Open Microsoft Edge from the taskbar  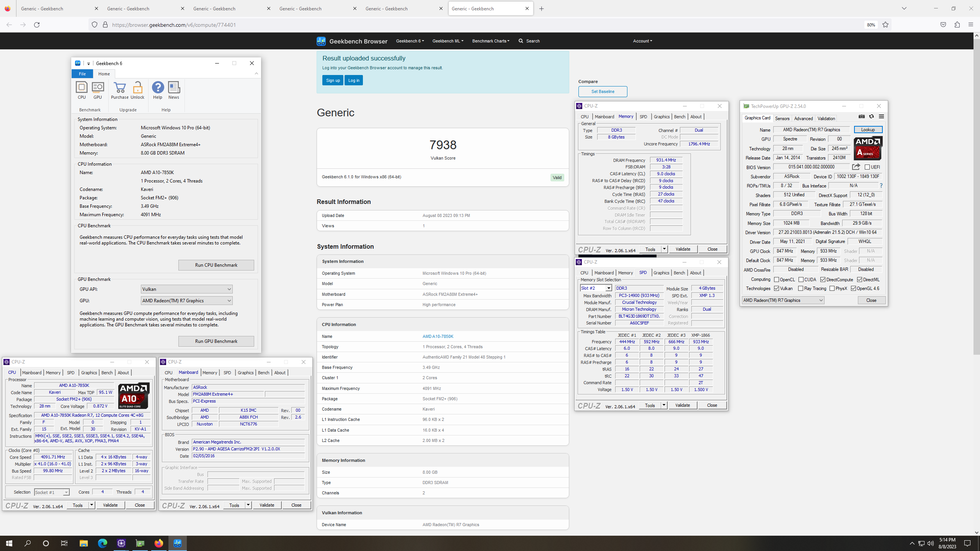click(102, 543)
